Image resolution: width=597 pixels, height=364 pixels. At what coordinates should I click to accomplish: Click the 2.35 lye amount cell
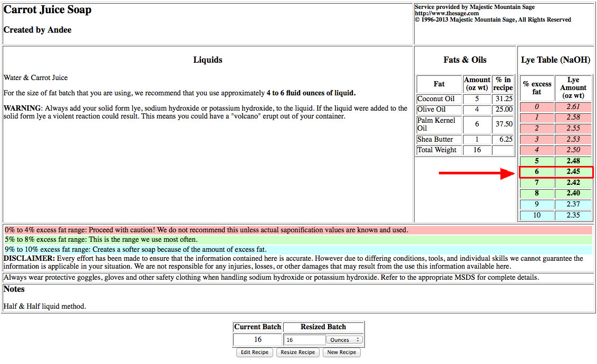573,215
